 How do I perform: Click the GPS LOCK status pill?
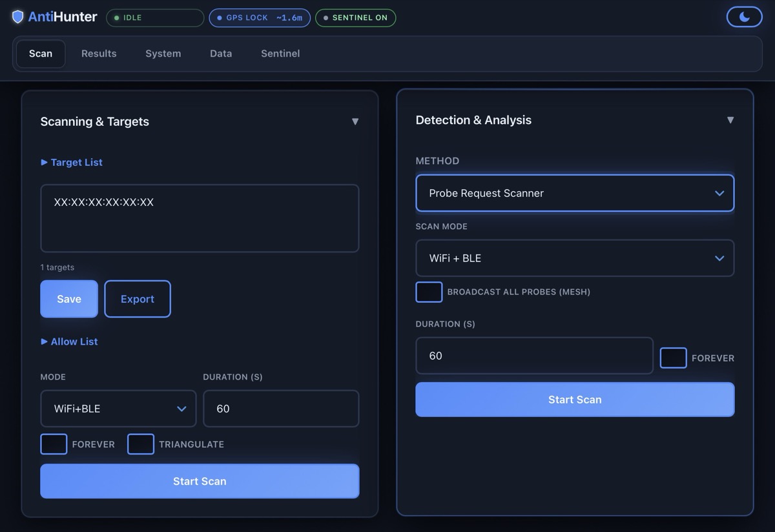pos(260,17)
